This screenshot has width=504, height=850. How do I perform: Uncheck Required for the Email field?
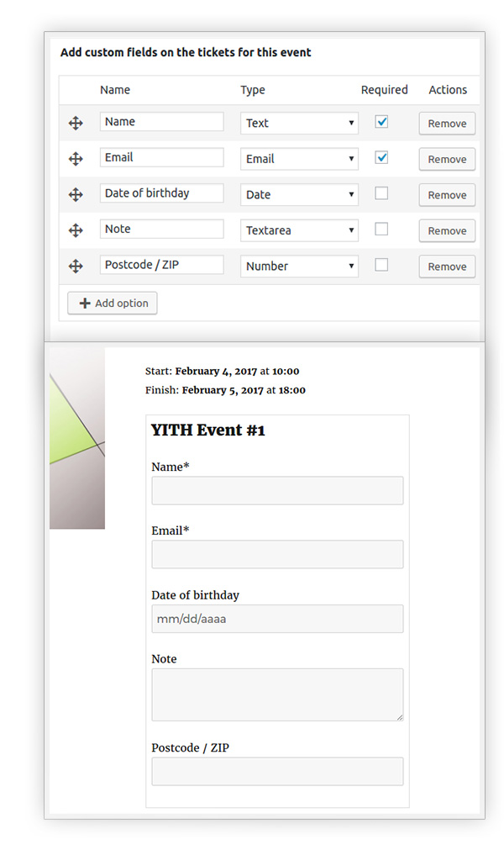click(381, 158)
